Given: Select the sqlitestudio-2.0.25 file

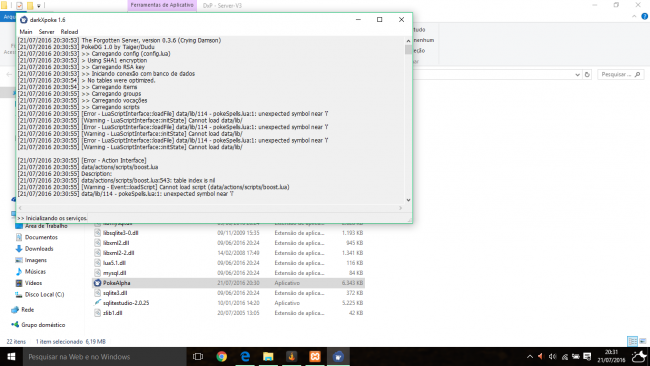Looking at the screenshot, I should pyautogui.click(x=228, y=303).
